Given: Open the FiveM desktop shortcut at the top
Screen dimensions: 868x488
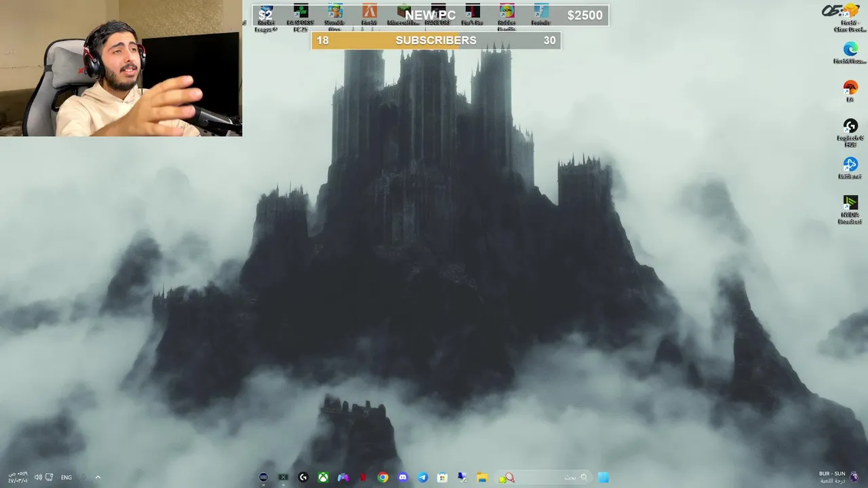Looking at the screenshot, I should [x=369, y=16].
